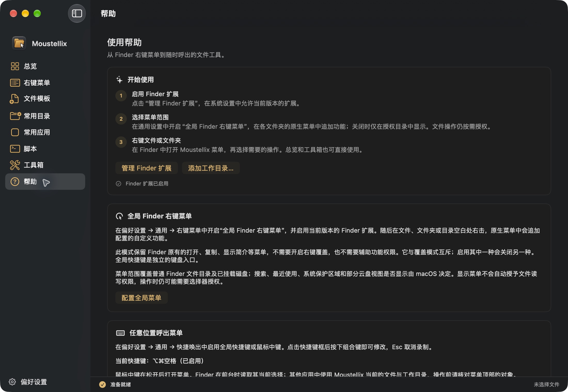Click the 帮助 title in the toolbar
This screenshot has height=392, width=568.
point(108,13)
